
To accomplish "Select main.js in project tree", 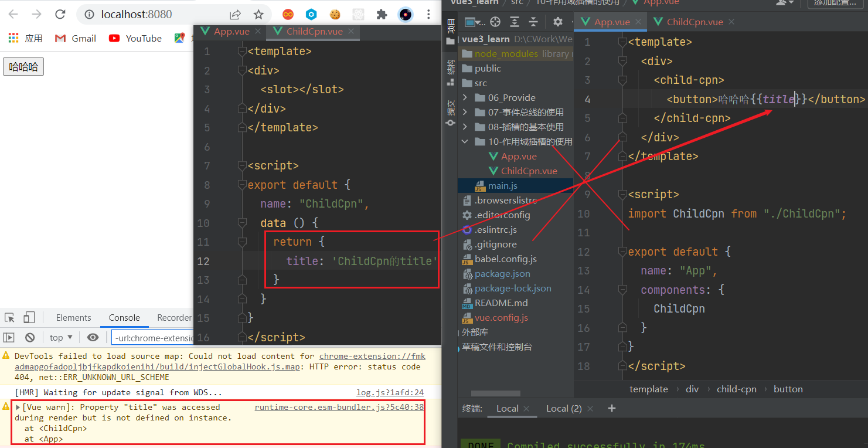I will [516, 185].
